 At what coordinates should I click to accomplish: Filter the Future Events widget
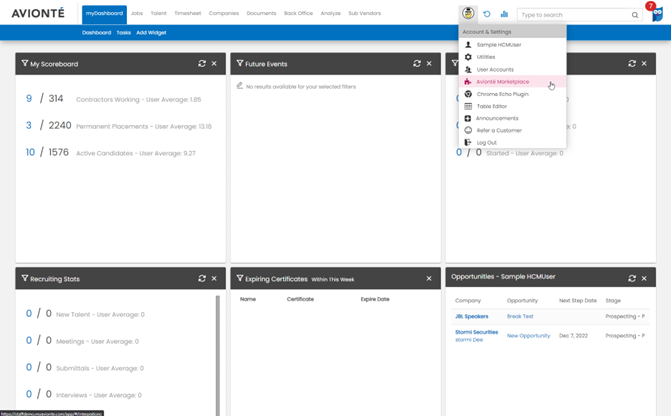pos(240,63)
